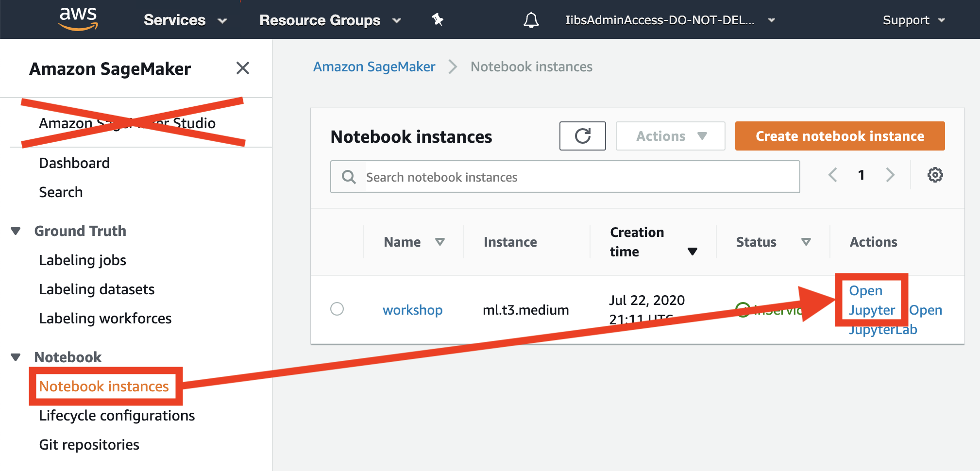Open Labeling datasets page
The image size is (980, 471).
click(x=97, y=289)
